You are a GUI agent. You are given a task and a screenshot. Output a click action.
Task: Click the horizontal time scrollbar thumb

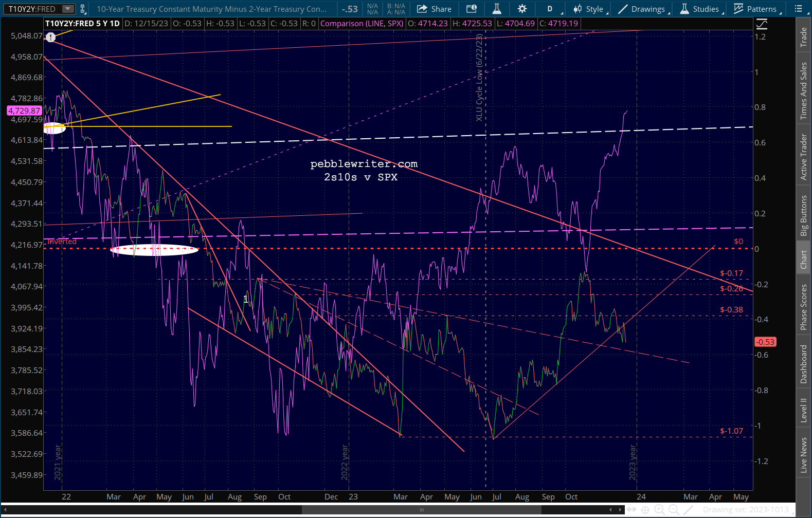tap(421, 510)
